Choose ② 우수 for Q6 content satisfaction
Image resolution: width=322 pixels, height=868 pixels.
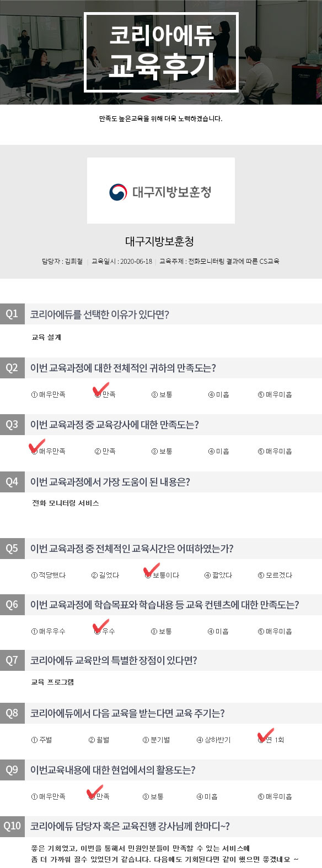pyautogui.click(x=105, y=631)
